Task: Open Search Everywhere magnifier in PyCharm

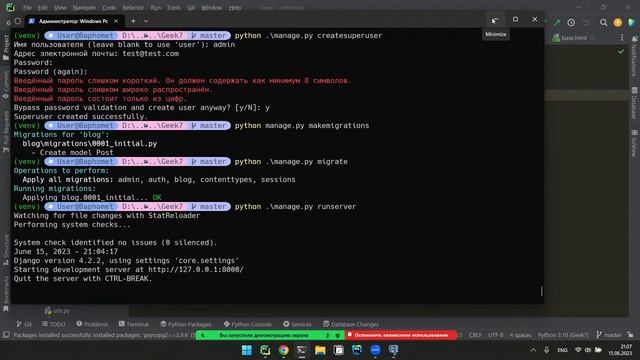Action: click(x=603, y=23)
